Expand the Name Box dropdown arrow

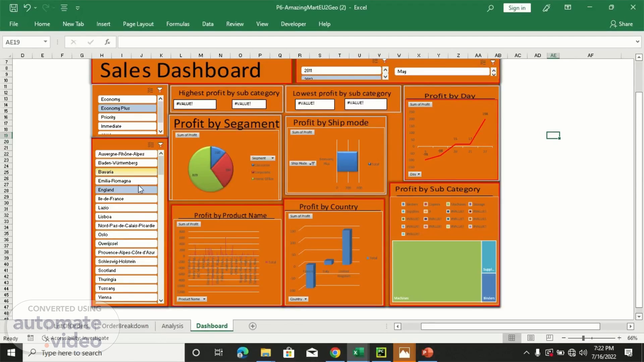pyautogui.click(x=45, y=42)
